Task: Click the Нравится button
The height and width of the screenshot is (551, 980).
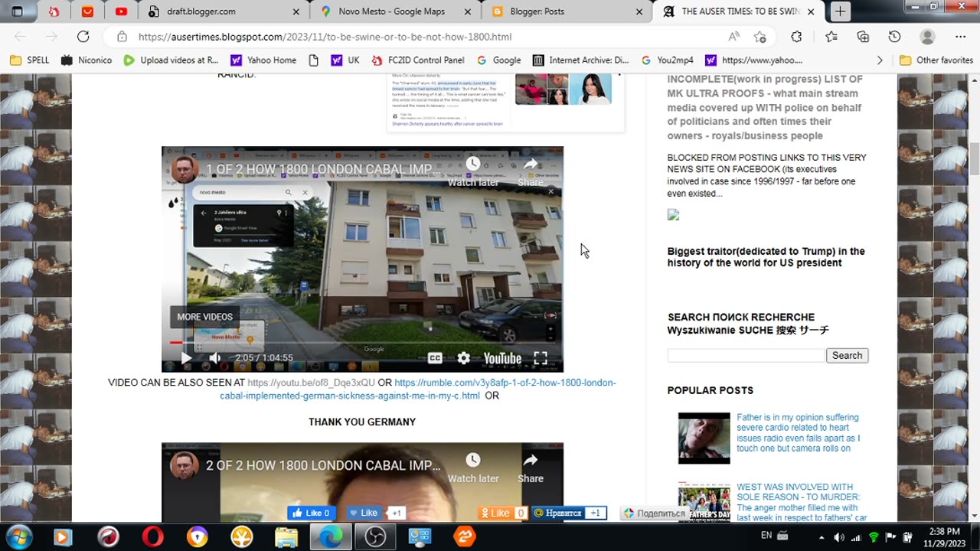Action: coord(559,513)
